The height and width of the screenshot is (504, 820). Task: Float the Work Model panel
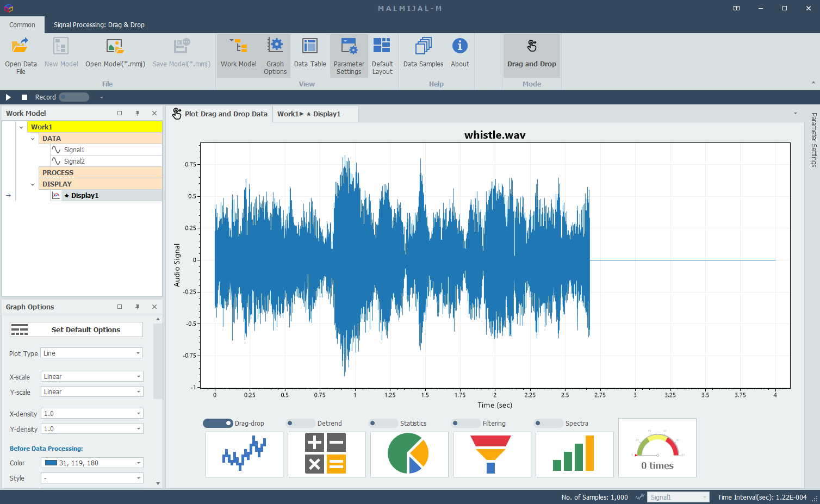pyautogui.click(x=120, y=113)
